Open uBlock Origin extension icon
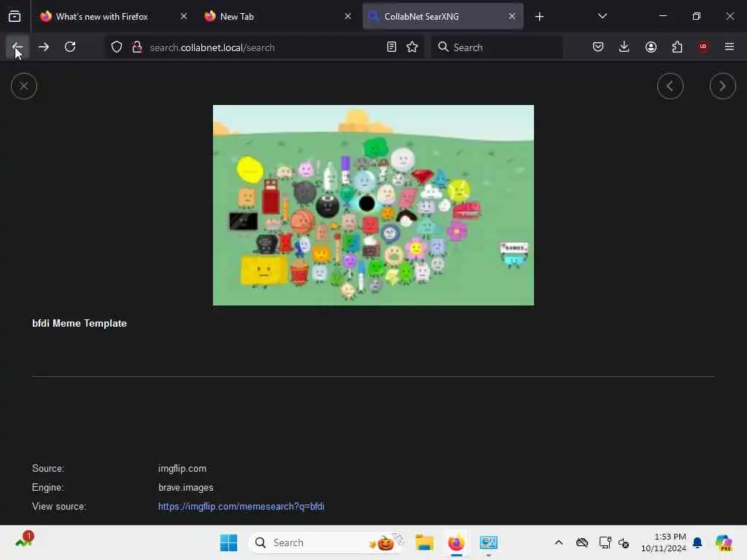Viewport: 747px width, 560px height. click(703, 47)
